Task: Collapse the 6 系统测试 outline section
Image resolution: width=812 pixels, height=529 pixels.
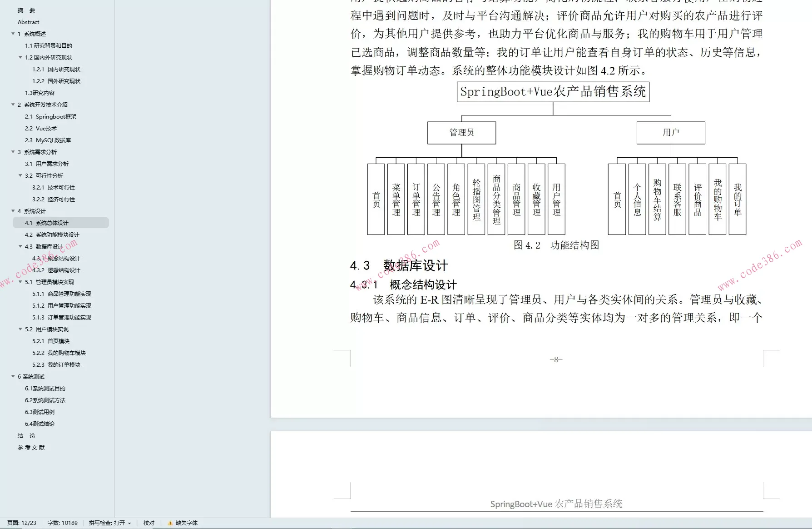Action: click(x=13, y=376)
